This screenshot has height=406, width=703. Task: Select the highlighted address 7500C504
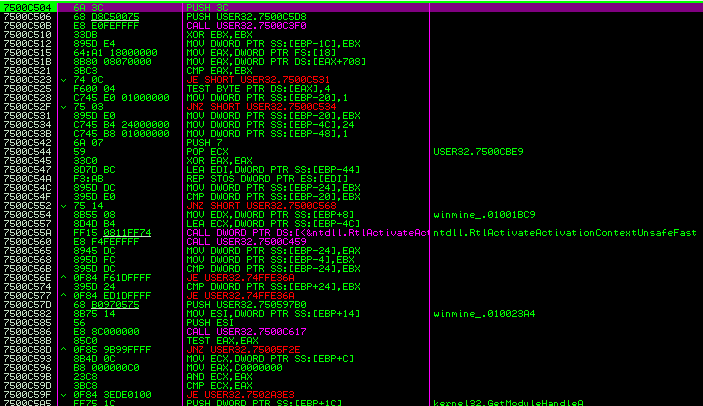click(x=27, y=8)
